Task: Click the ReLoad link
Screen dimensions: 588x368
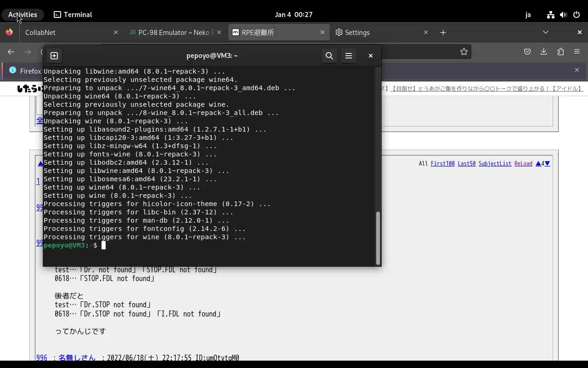Action: pos(523,164)
